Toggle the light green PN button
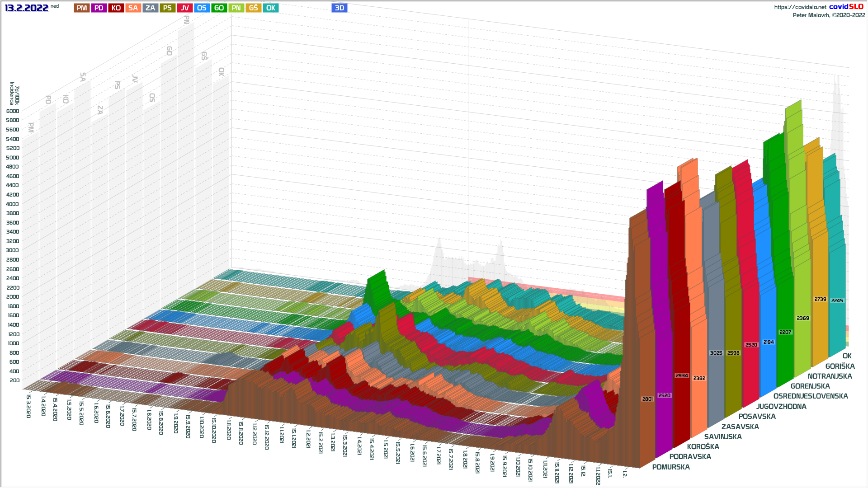 coord(236,8)
